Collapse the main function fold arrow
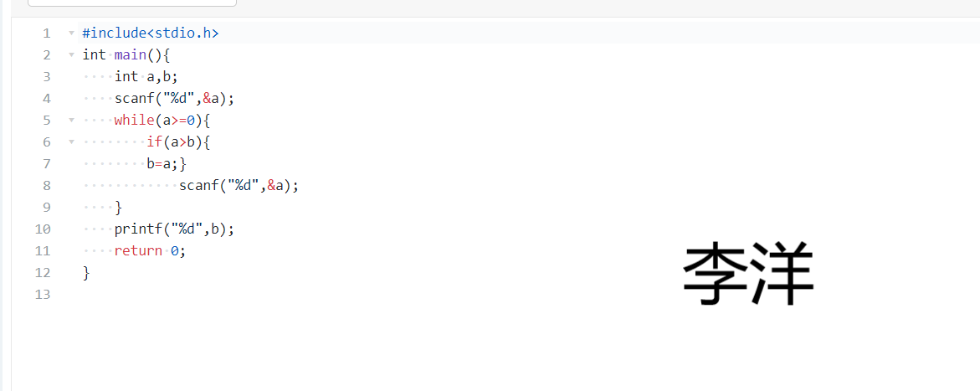This screenshot has height=391, width=980. pyautogui.click(x=71, y=55)
